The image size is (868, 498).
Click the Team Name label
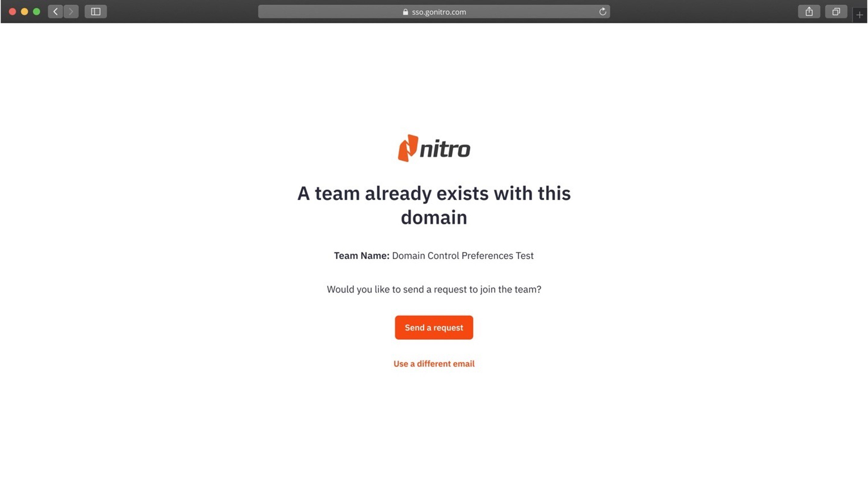pos(361,256)
